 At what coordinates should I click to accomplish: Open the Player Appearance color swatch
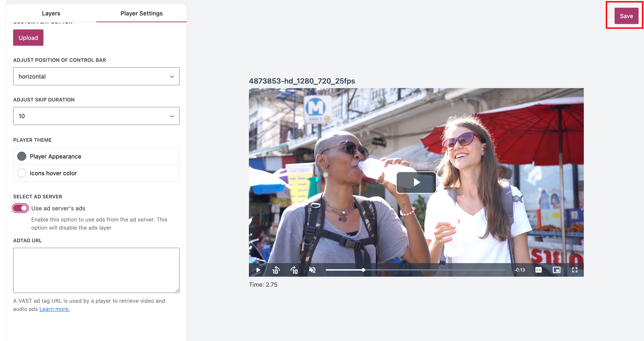[22, 156]
